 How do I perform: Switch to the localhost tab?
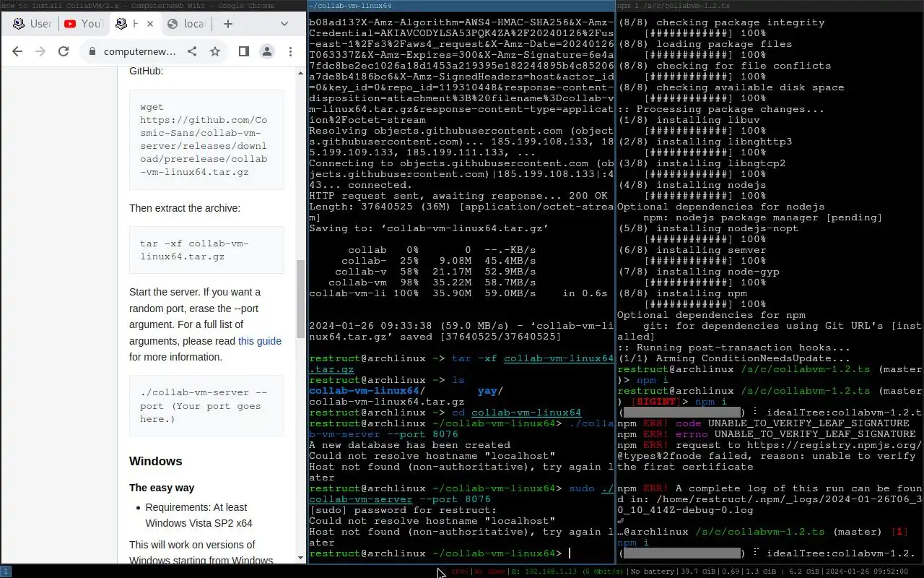click(186, 24)
